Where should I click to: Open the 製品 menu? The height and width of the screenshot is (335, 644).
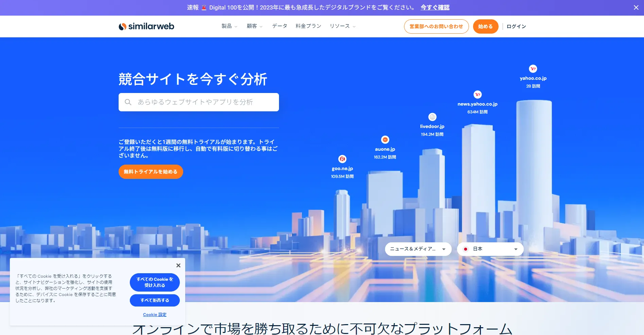pyautogui.click(x=229, y=26)
